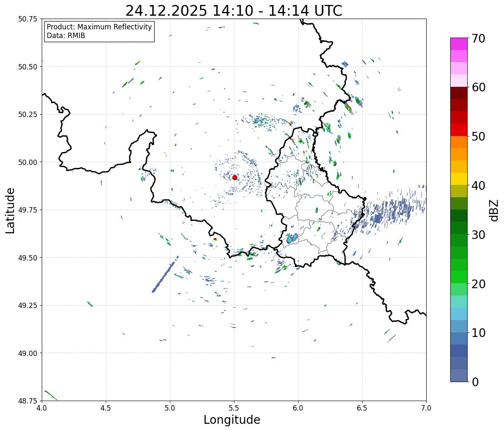Click the latitude tick label 50.75

[x=28, y=19]
